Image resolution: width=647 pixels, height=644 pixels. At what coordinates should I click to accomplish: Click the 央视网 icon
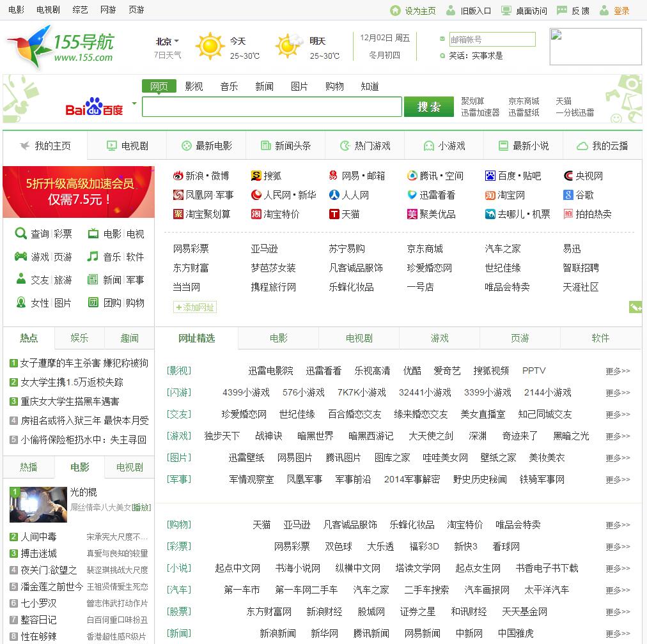(568, 176)
